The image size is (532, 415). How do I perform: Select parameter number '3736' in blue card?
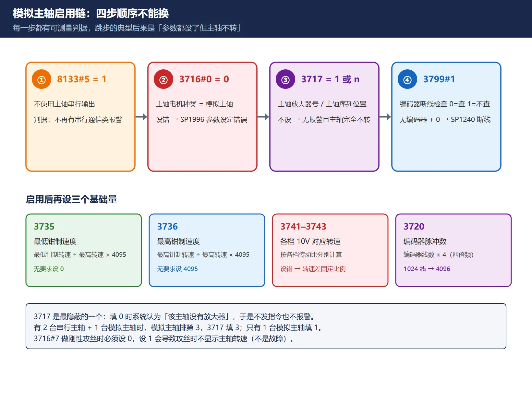click(x=167, y=226)
